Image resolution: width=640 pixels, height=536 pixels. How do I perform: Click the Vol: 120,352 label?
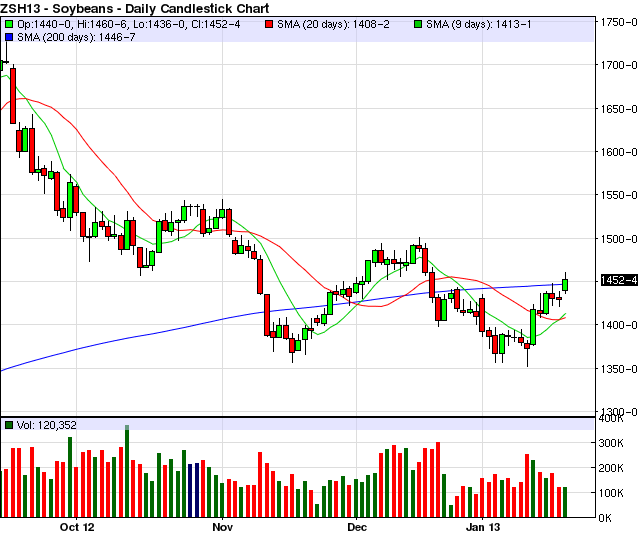pyautogui.click(x=47, y=425)
